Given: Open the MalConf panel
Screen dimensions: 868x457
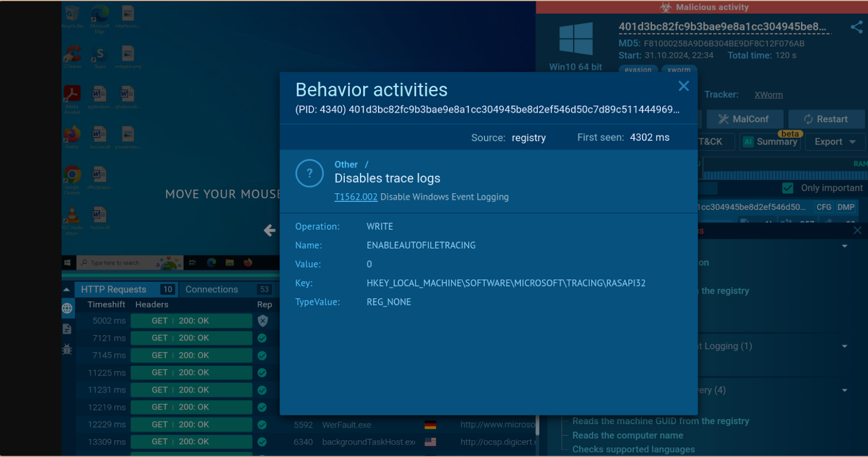Looking at the screenshot, I should click(x=744, y=119).
